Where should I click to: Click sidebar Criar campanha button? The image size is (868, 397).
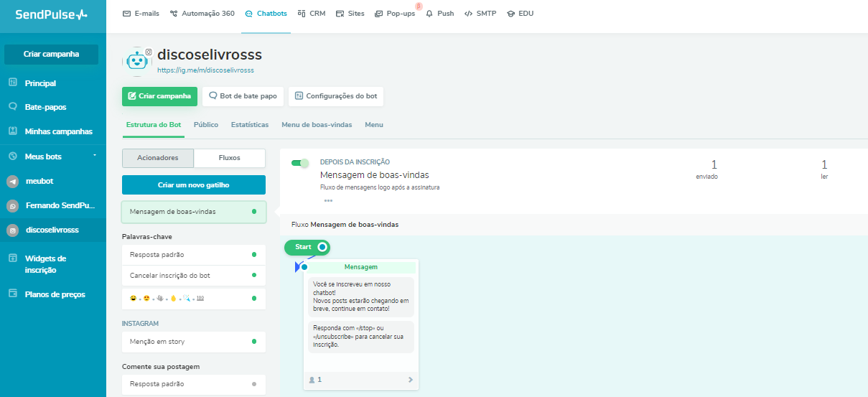52,54
